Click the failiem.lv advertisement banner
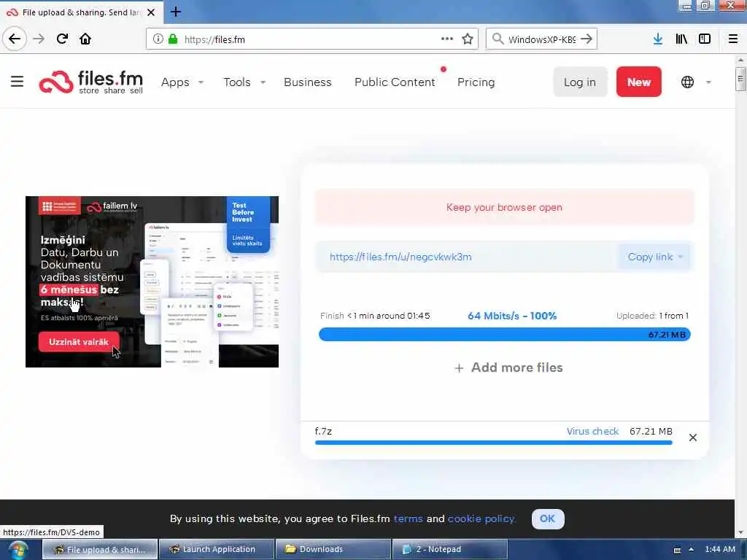The width and height of the screenshot is (747, 560). (152, 281)
